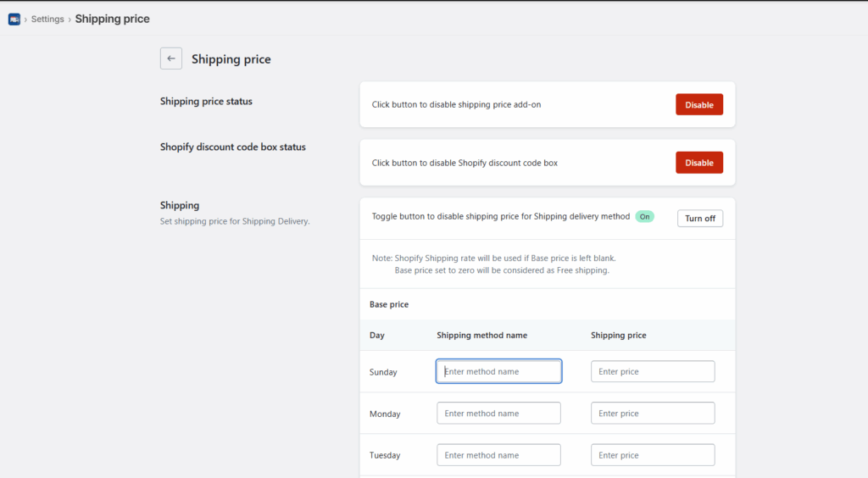
Task: Click the Sunday row label
Action: [x=383, y=372]
